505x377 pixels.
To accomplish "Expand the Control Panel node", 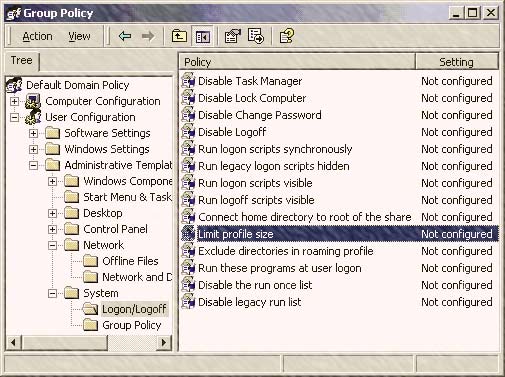I will click(52, 229).
